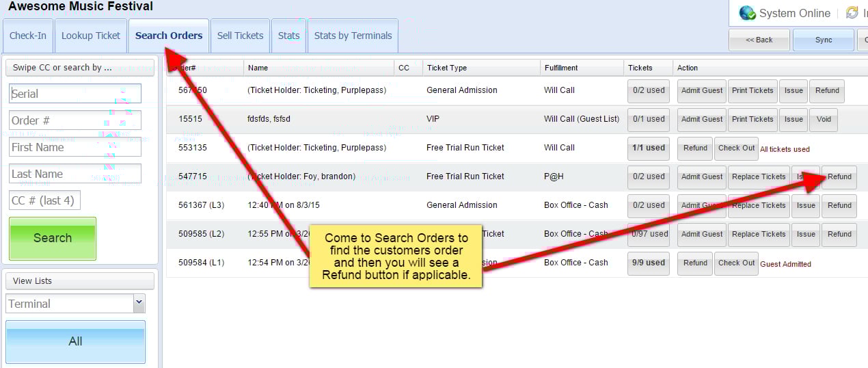This screenshot has height=368, width=868.
Task: Refund order 509585 (L2)
Action: 839,234
